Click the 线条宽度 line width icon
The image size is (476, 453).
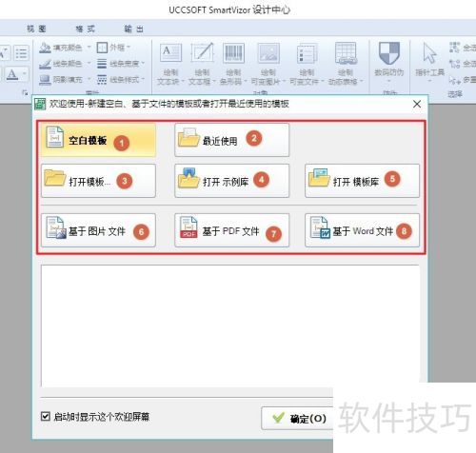[x=102, y=64]
